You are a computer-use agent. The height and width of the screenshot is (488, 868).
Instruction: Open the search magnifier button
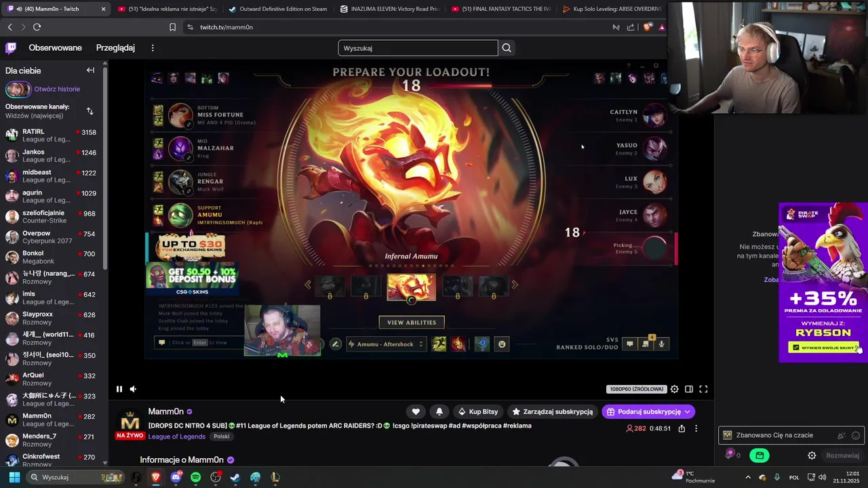tap(507, 48)
